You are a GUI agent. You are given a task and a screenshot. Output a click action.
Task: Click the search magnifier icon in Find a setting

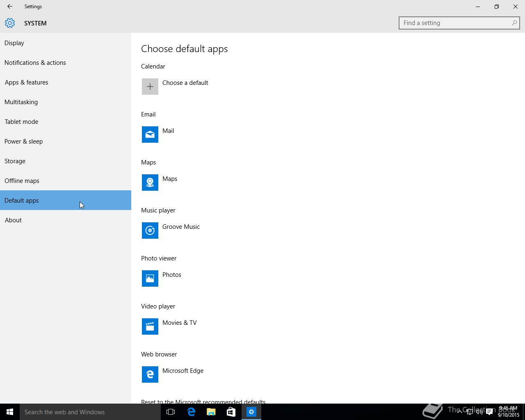(x=514, y=23)
